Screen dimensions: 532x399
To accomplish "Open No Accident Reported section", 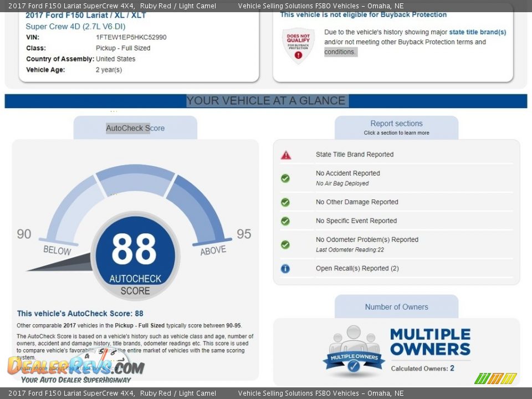I will pos(348,173).
